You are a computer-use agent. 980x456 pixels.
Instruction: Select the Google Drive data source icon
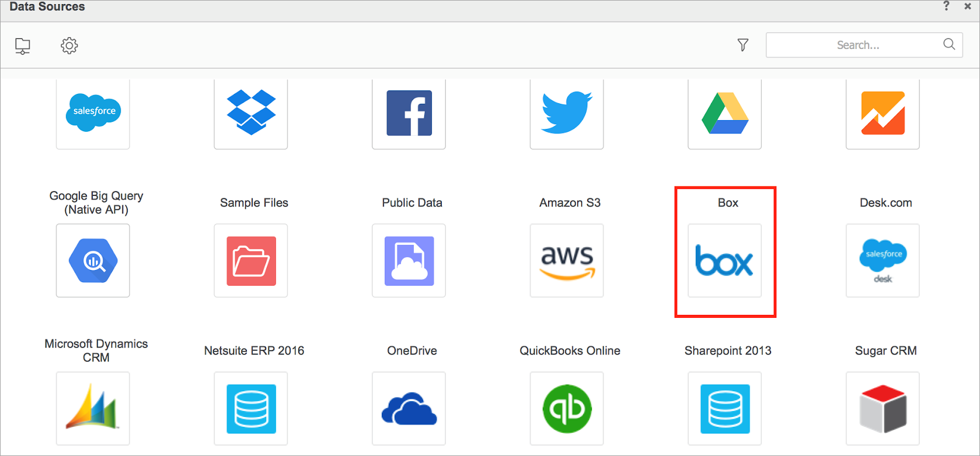pos(725,113)
